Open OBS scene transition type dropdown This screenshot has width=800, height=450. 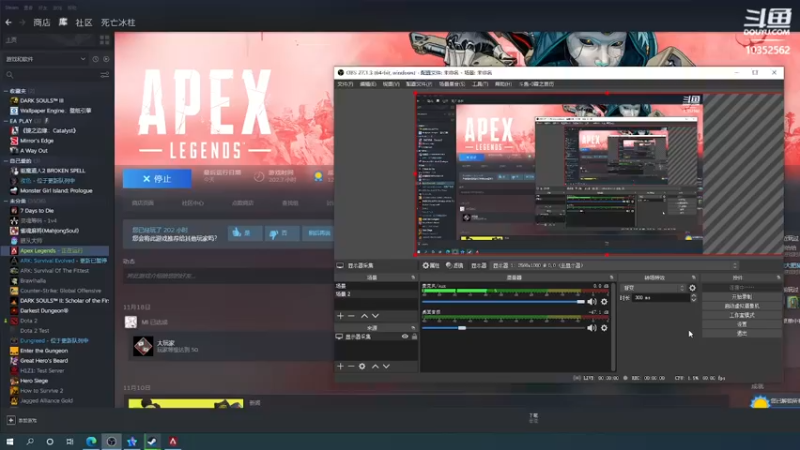pos(654,288)
